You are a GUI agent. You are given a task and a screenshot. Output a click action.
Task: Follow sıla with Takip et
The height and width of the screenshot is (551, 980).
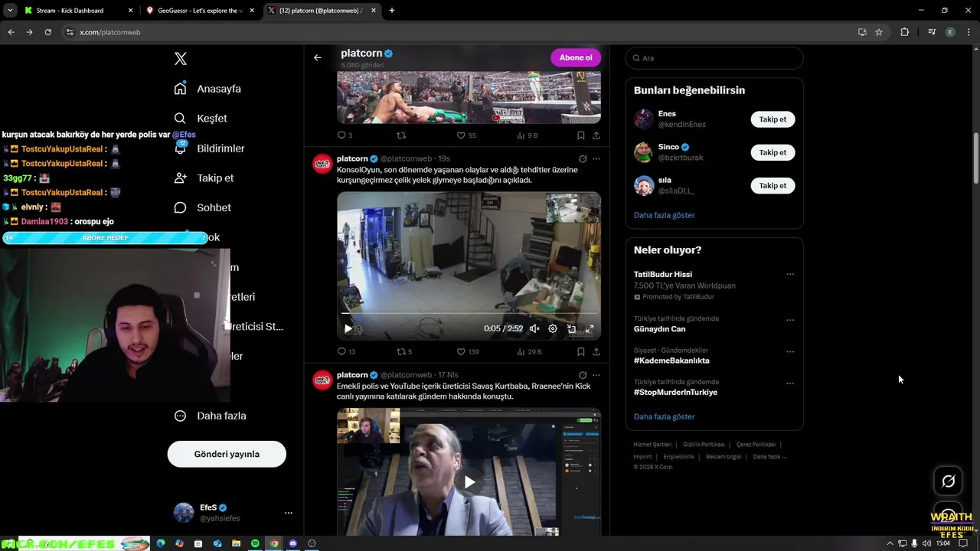[x=773, y=185]
